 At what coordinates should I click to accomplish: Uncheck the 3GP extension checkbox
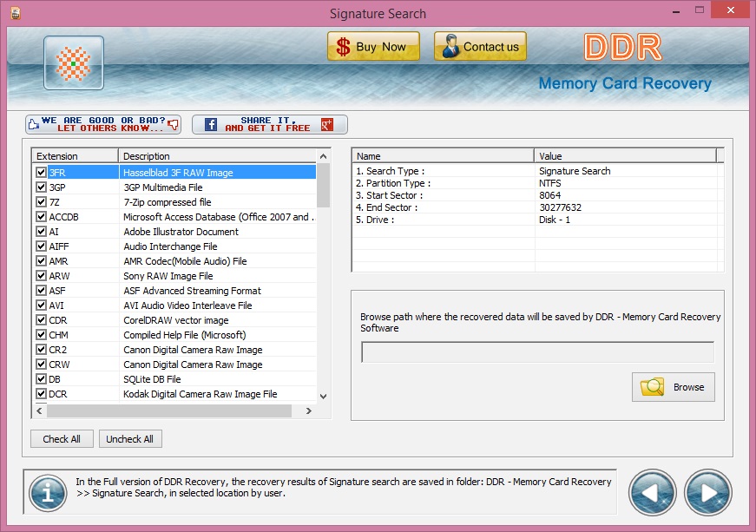(x=41, y=187)
